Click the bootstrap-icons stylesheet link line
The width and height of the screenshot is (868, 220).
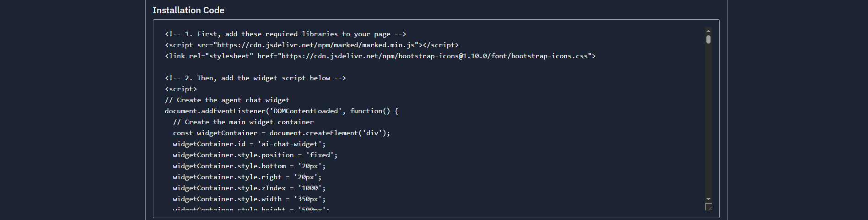(380, 56)
